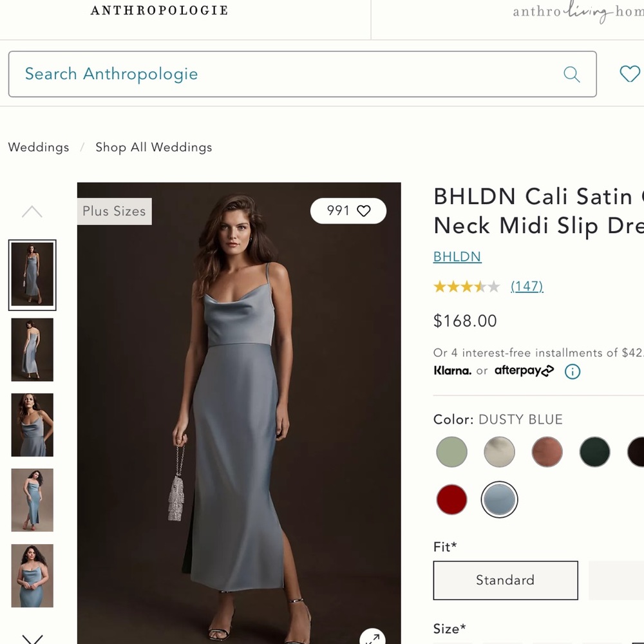644x644 pixels.
Task: Open the image zoom expand icon
Action: (x=372, y=639)
